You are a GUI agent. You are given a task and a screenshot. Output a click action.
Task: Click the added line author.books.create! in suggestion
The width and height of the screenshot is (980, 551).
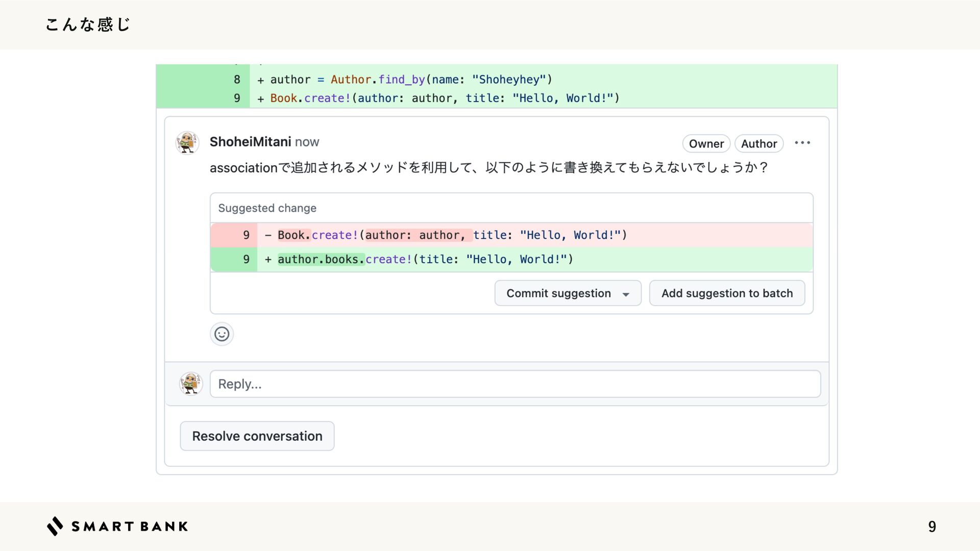[425, 259]
